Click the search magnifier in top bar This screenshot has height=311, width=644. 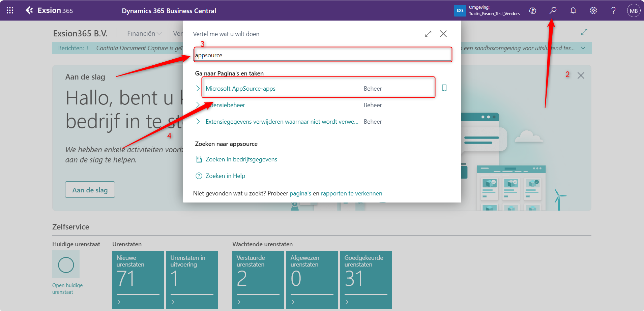point(553,10)
